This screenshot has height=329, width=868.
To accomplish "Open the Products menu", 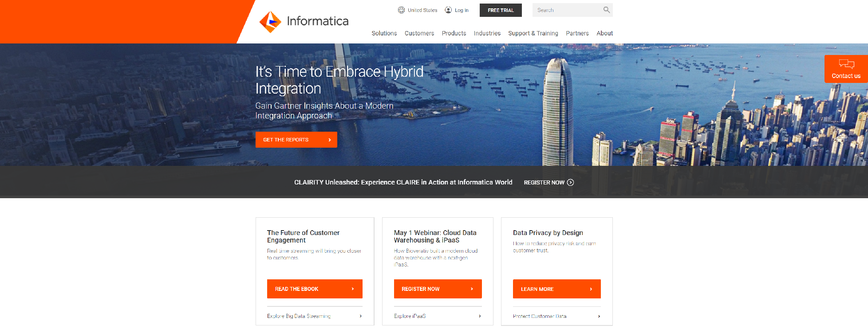I will click(x=454, y=33).
